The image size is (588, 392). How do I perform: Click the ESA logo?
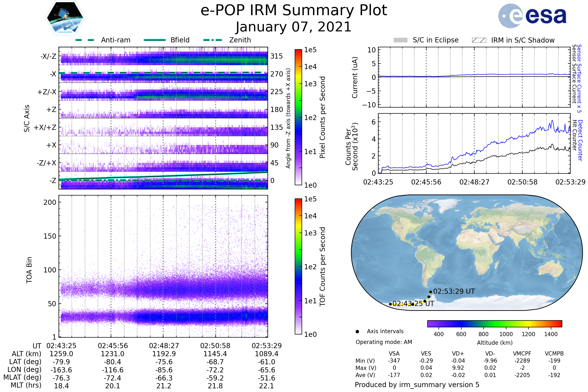click(532, 16)
